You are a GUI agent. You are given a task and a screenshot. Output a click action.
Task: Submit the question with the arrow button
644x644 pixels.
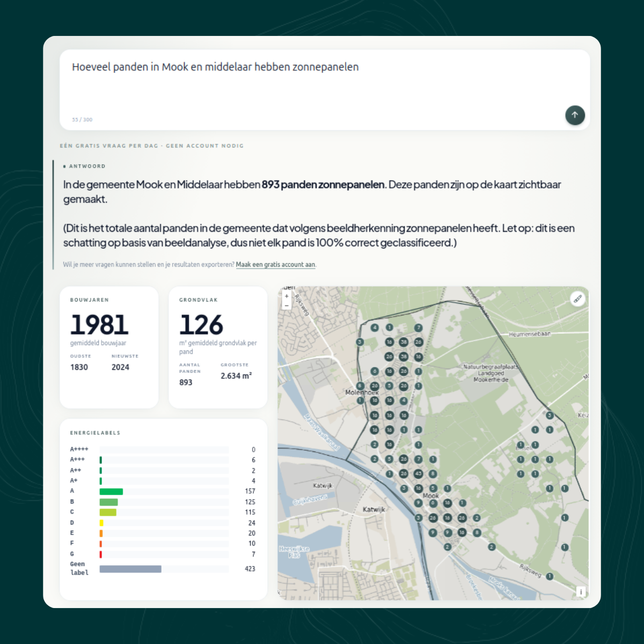click(x=575, y=115)
